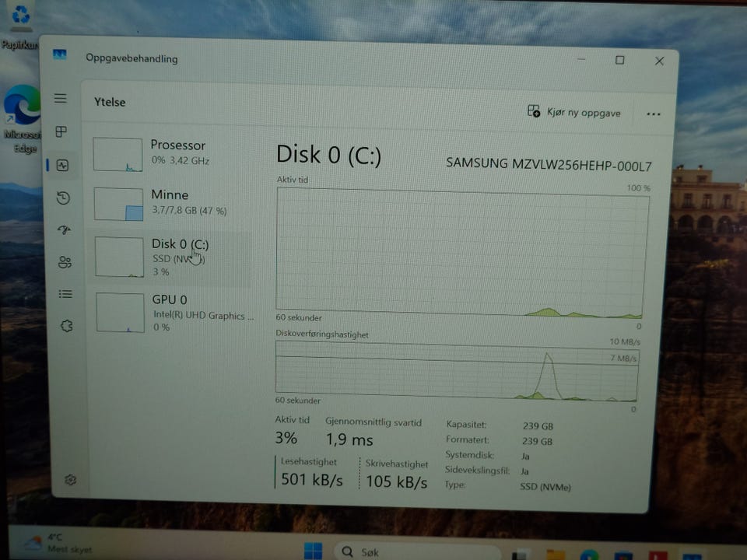
Task: Select GPU 0 in the performance list
Action: coord(174,313)
